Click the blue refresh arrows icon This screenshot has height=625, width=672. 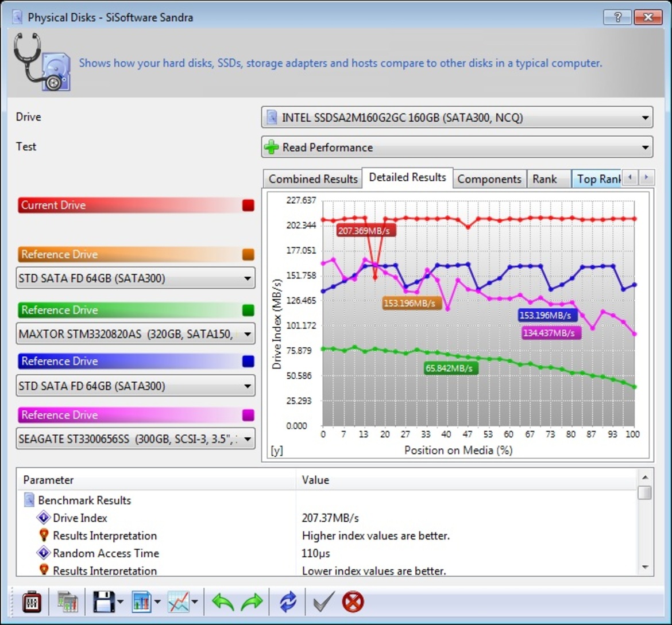(288, 602)
